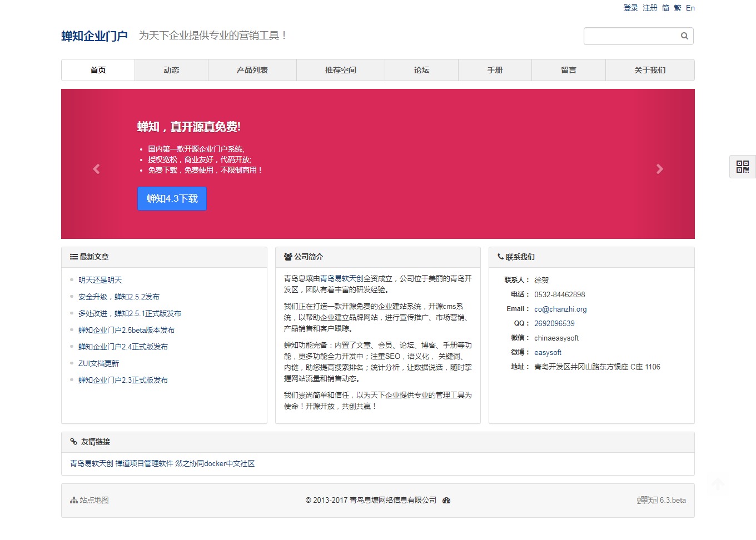Switch site language to English (En)
The height and width of the screenshot is (540, 756).
(x=690, y=8)
